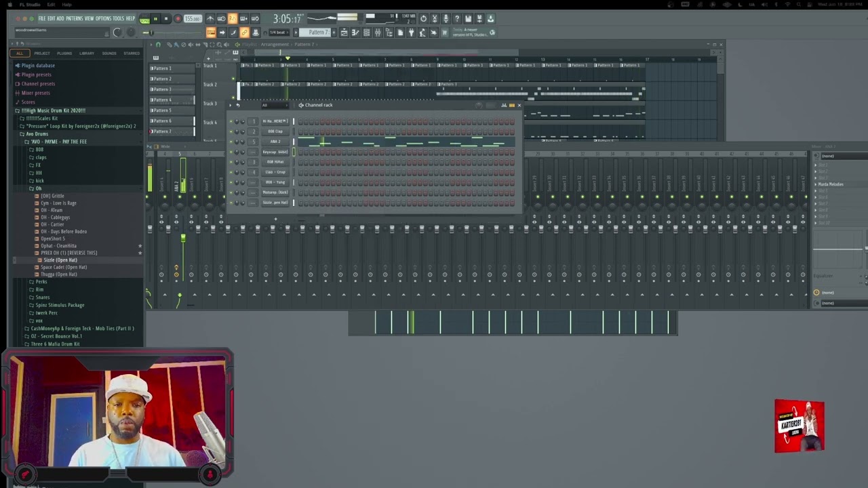The image size is (868, 488).
Task: Open the Pattern 7 selector dropdown
Action: [315, 32]
